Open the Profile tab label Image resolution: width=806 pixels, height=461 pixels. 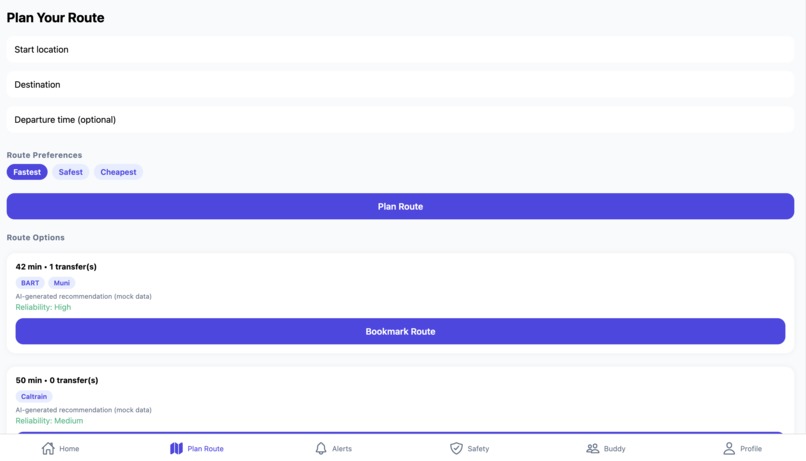pos(750,449)
